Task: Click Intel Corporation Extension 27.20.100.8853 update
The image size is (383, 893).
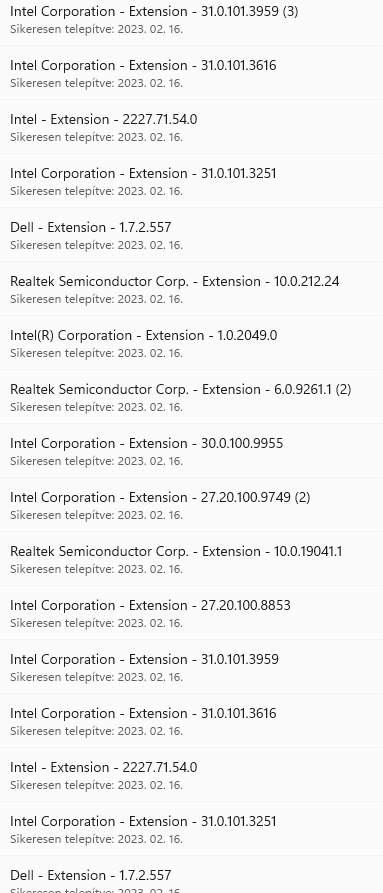Action: point(191,613)
